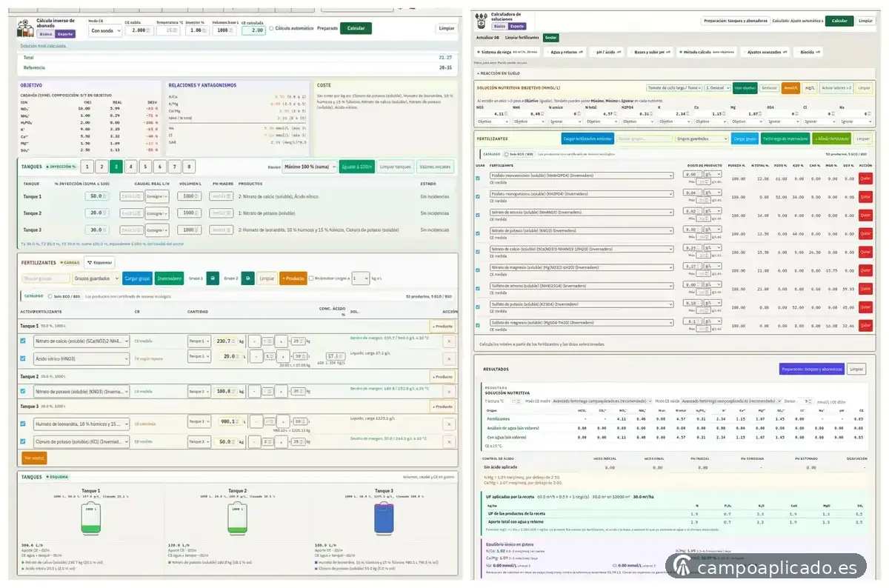Remove Humato de leonardita row with its X
The image size is (889, 588).
pyautogui.click(x=448, y=424)
